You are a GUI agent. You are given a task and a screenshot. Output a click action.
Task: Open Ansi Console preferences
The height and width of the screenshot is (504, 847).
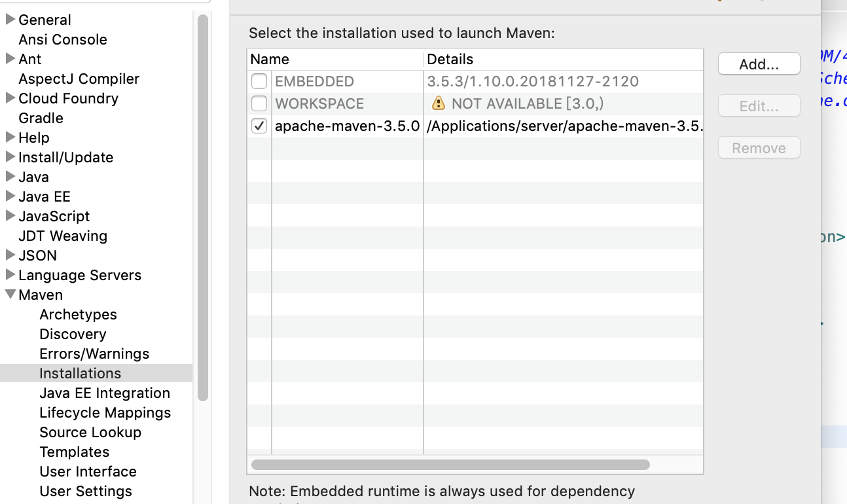pyautogui.click(x=63, y=39)
